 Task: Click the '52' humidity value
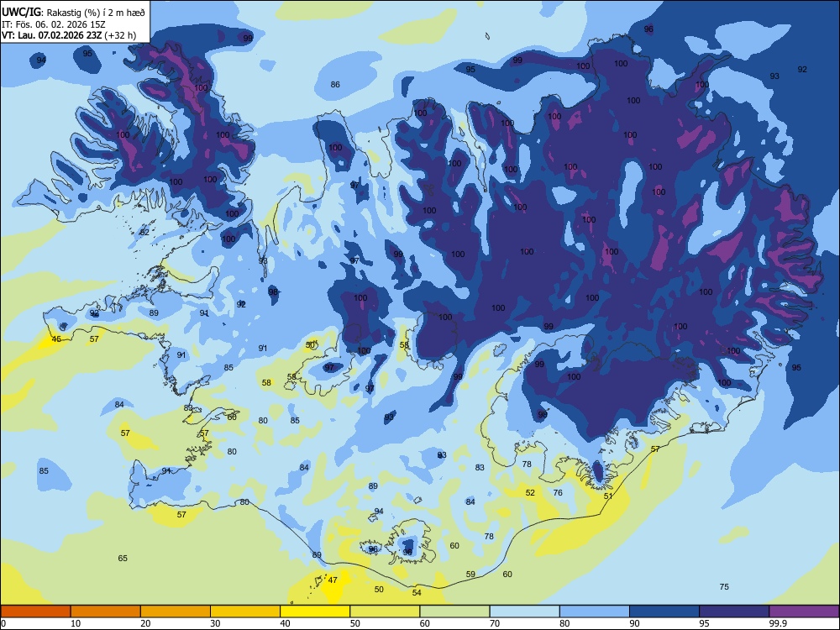click(530, 493)
